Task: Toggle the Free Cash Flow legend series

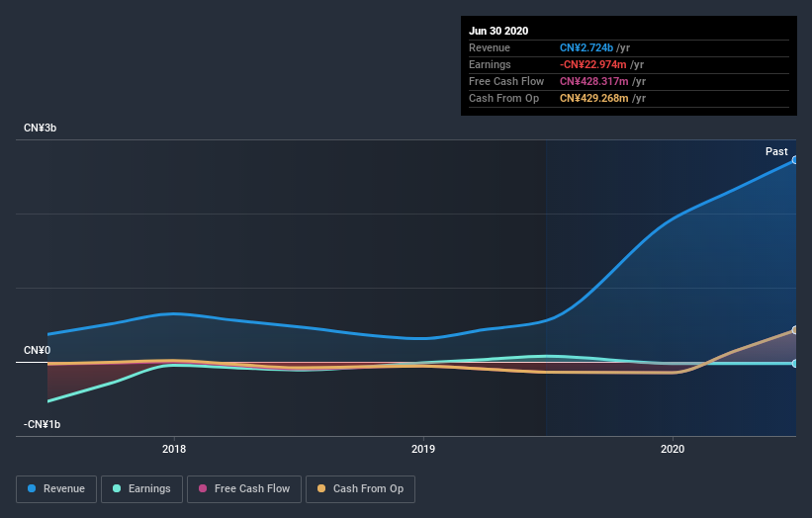Action: coord(244,489)
